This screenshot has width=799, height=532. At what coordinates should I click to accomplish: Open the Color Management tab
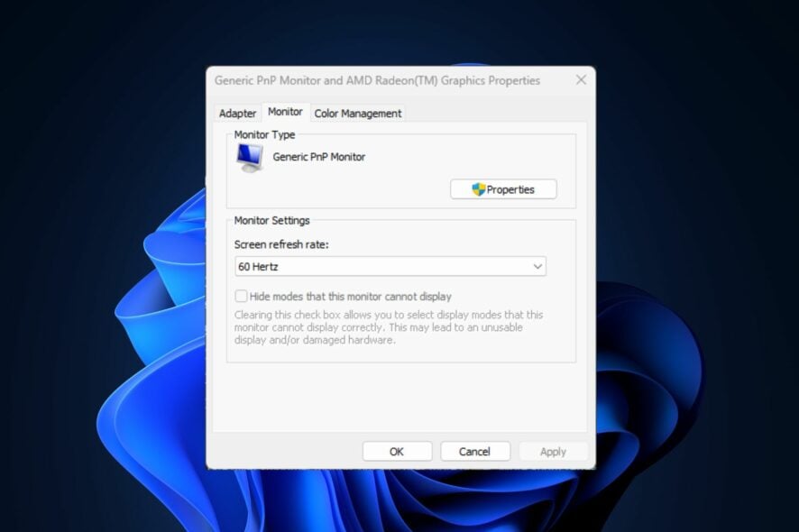point(358,113)
